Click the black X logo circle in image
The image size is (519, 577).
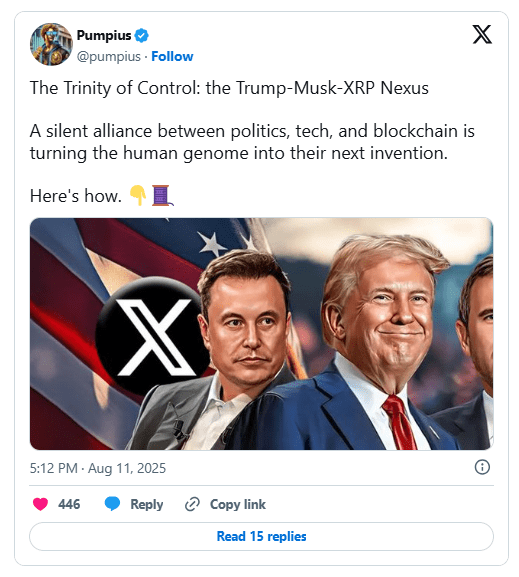click(x=151, y=336)
